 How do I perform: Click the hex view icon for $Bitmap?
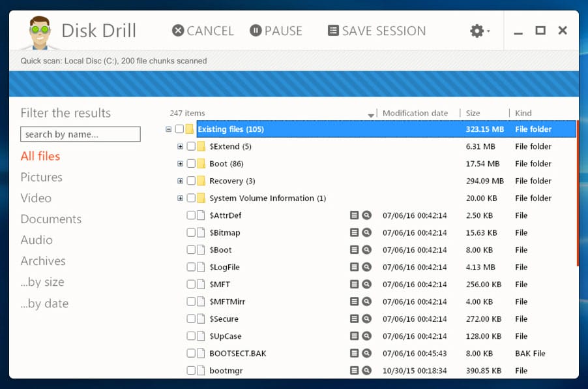pos(355,232)
